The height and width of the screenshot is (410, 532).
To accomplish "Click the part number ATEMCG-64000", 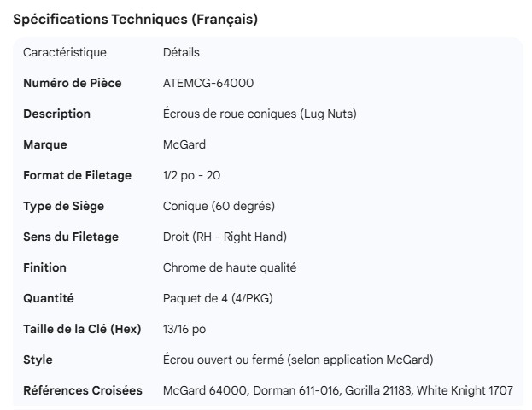I will click(x=208, y=83).
